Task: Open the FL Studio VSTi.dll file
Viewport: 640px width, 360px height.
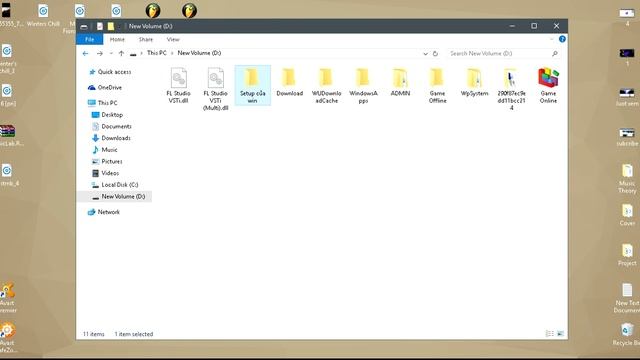Action: (178, 86)
